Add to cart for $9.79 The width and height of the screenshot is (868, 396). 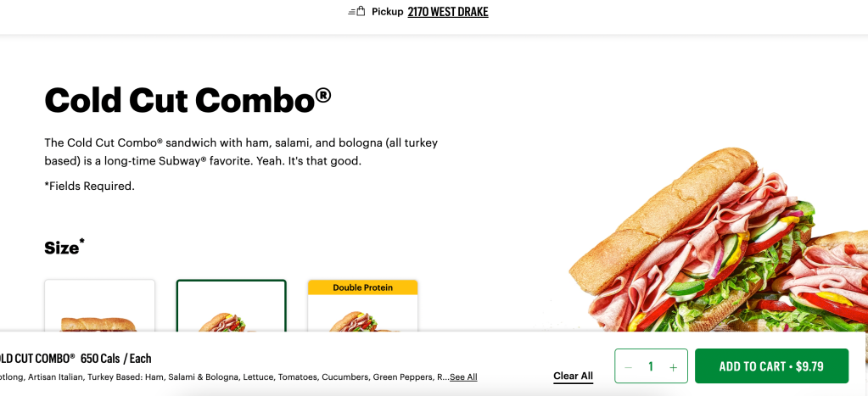click(x=770, y=366)
